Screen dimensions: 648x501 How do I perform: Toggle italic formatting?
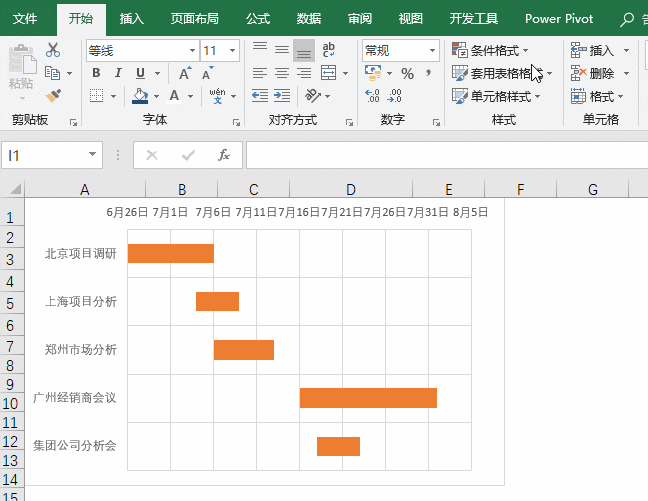pos(118,73)
